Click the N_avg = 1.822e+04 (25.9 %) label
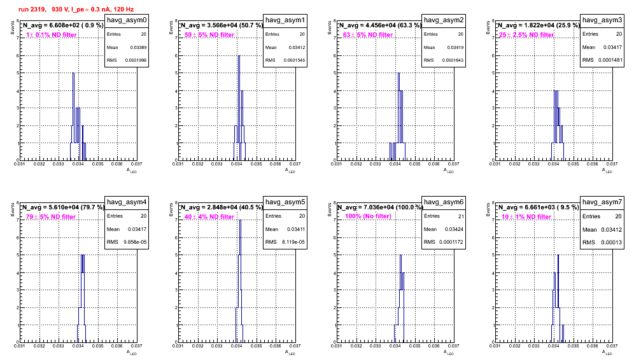 [x=538, y=25]
